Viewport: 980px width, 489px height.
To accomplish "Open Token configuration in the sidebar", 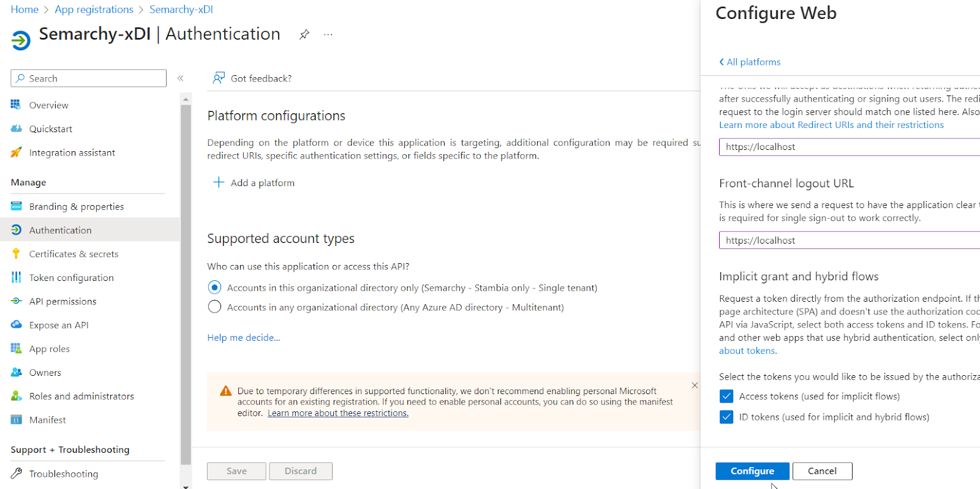I will tap(71, 278).
